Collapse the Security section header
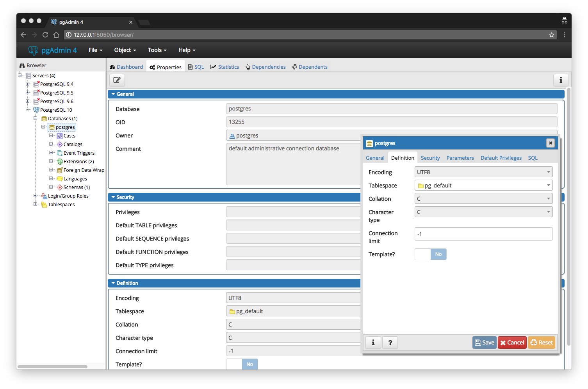Viewport: 588px width, 389px height. [x=234, y=197]
